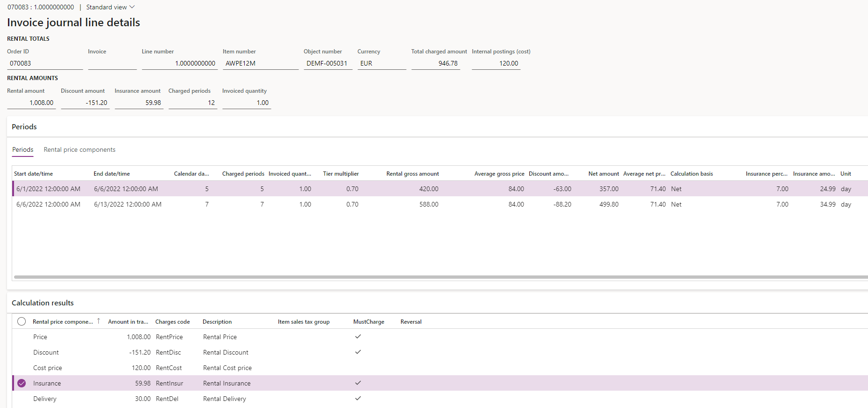Click insurance amount 34.99 in periods grid
The width and height of the screenshot is (868, 408).
click(828, 204)
